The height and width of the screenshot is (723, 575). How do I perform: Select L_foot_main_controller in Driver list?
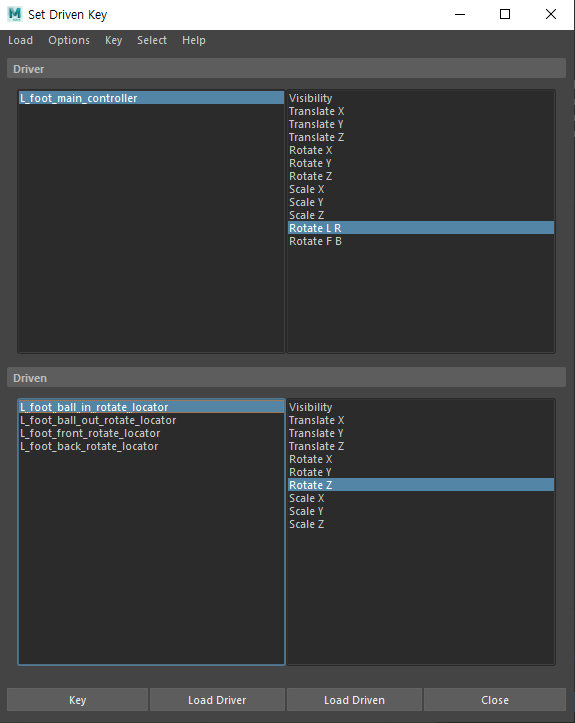click(151, 98)
